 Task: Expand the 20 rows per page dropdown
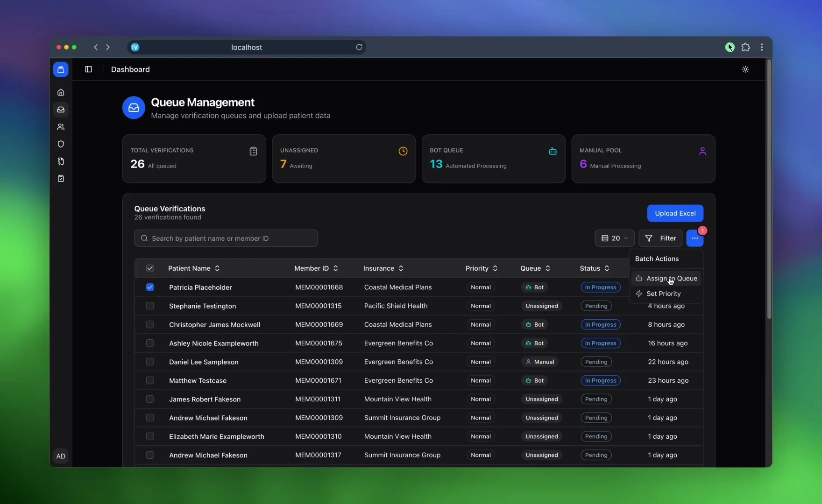tap(614, 238)
